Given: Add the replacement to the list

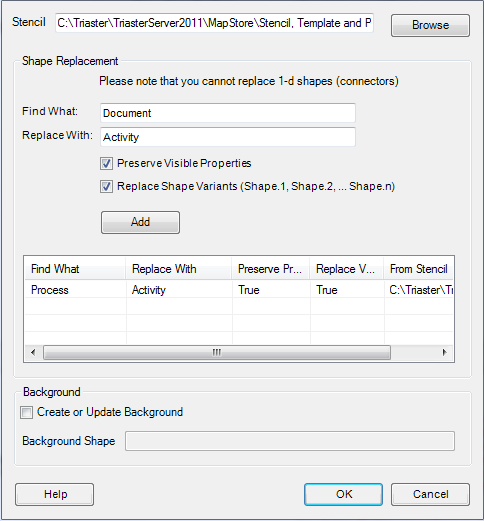Looking at the screenshot, I should click(140, 222).
